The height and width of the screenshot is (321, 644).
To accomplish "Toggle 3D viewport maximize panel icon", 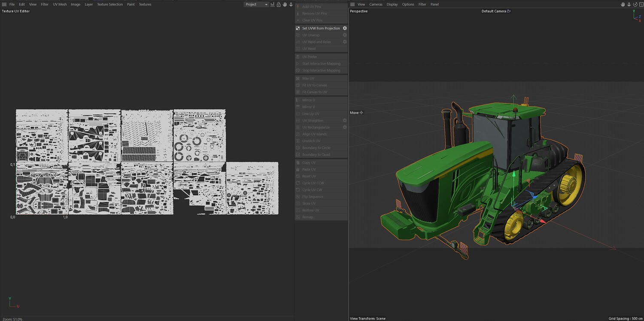I will click(x=641, y=4).
